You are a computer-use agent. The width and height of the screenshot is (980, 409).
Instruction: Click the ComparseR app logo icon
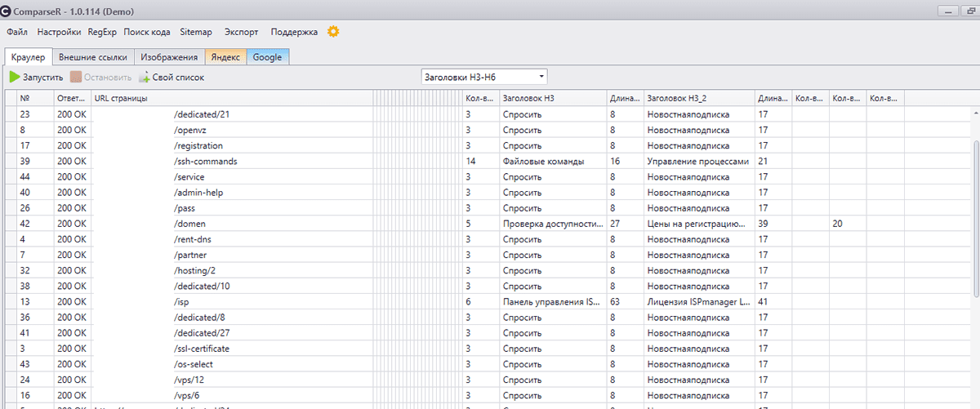[x=7, y=11]
